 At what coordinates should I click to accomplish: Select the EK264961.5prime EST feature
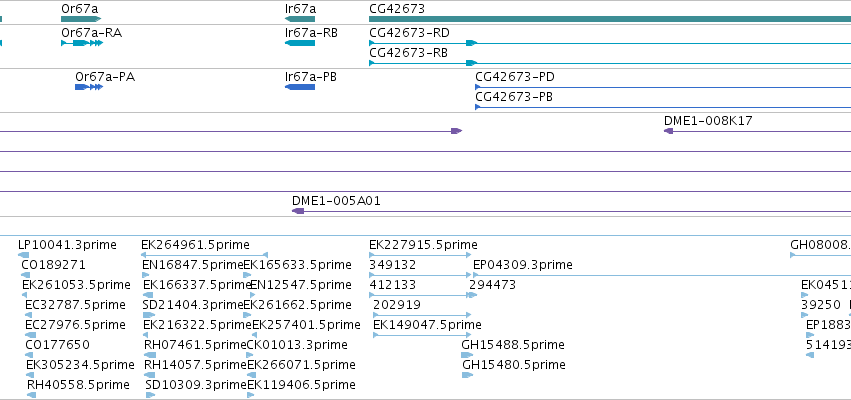tap(204, 255)
